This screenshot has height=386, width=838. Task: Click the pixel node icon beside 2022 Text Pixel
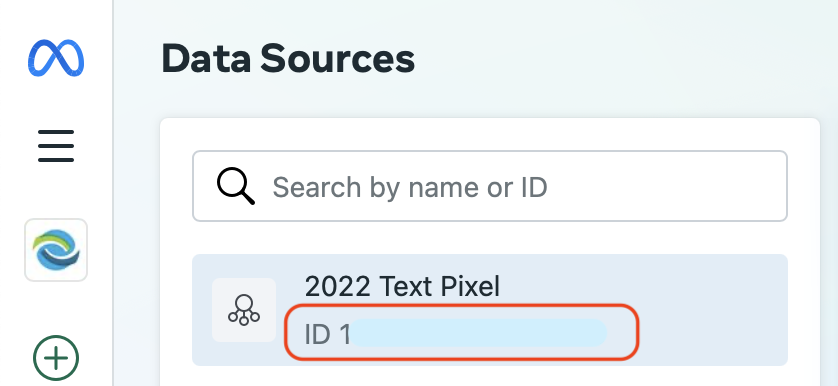(x=244, y=310)
